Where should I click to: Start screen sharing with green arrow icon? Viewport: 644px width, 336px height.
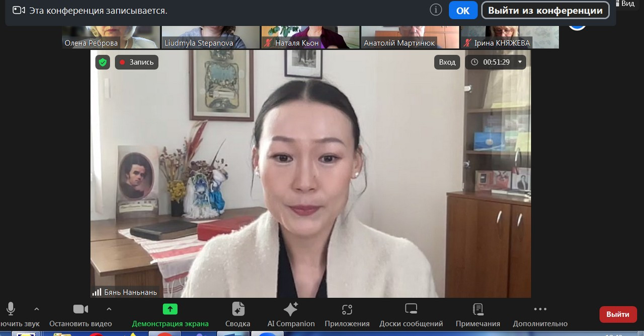point(170,309)
